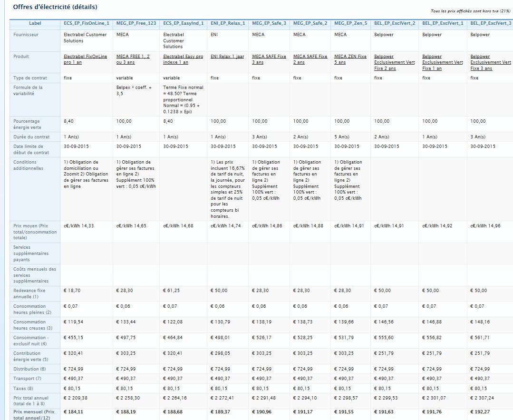Select the Conditions additionnelles row label
This screenshot has height=420, width=513.
point(28,165)
